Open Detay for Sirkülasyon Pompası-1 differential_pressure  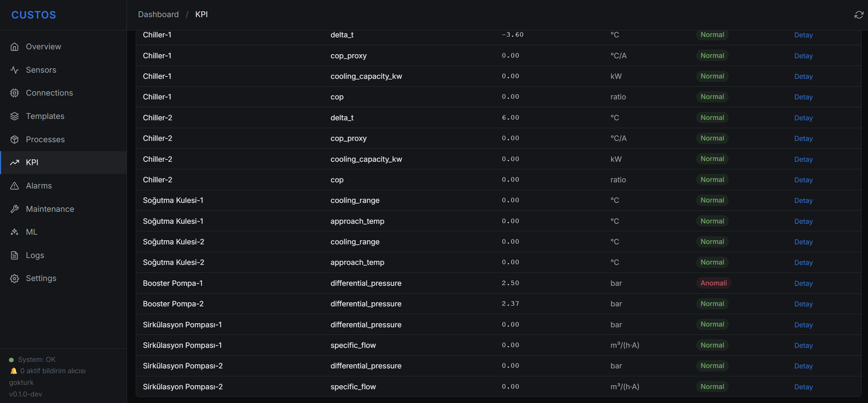coord(803,325)
